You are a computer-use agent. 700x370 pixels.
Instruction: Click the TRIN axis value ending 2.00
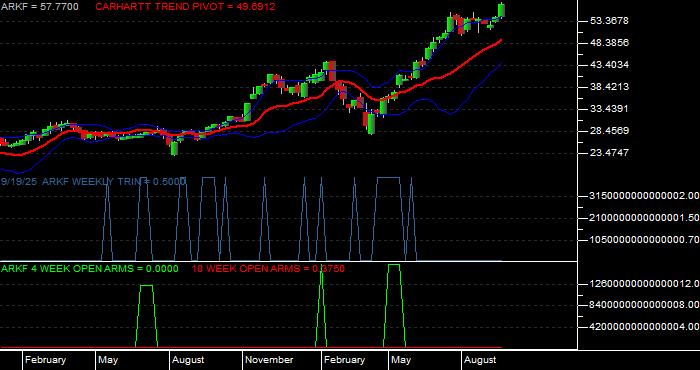[644, 195]
